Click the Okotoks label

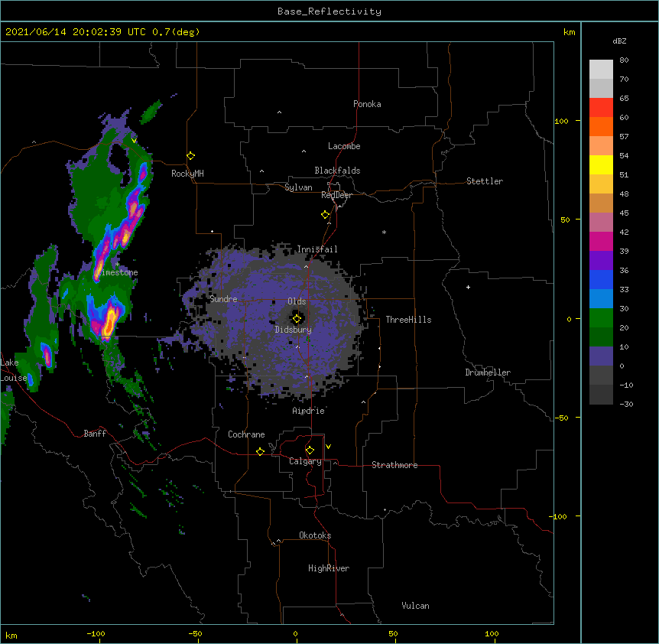(315, 535)
